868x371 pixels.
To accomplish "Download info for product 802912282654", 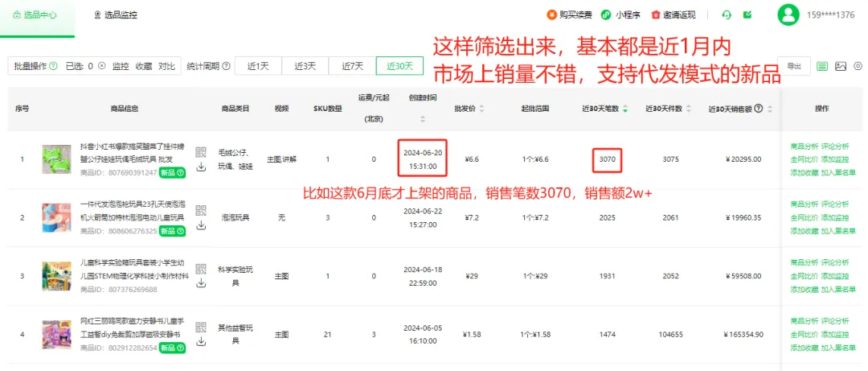I will pos(201,342).
